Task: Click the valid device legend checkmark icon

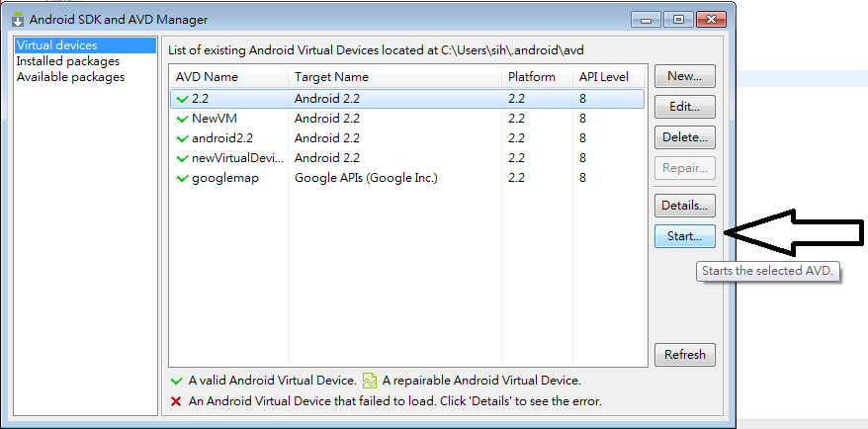Action: [177, 381]
